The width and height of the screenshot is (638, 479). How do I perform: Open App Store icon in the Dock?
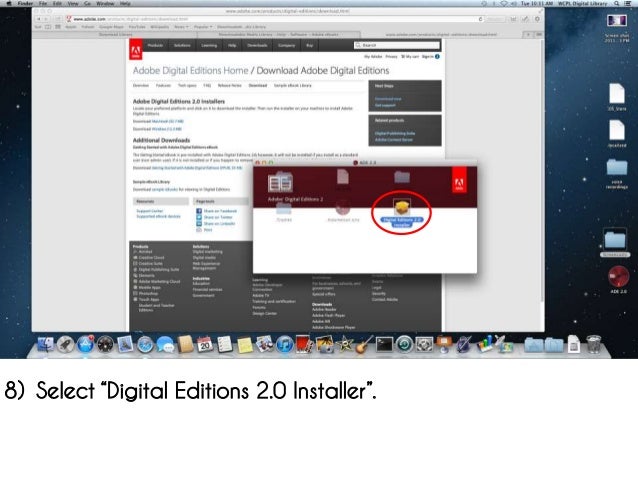(85, 345)
